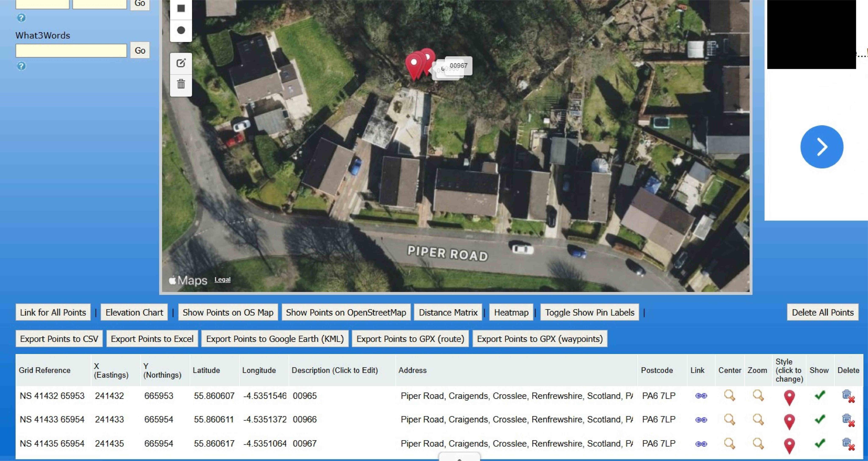
Task: Change pin style for point 00967
Action: [789, 446]
